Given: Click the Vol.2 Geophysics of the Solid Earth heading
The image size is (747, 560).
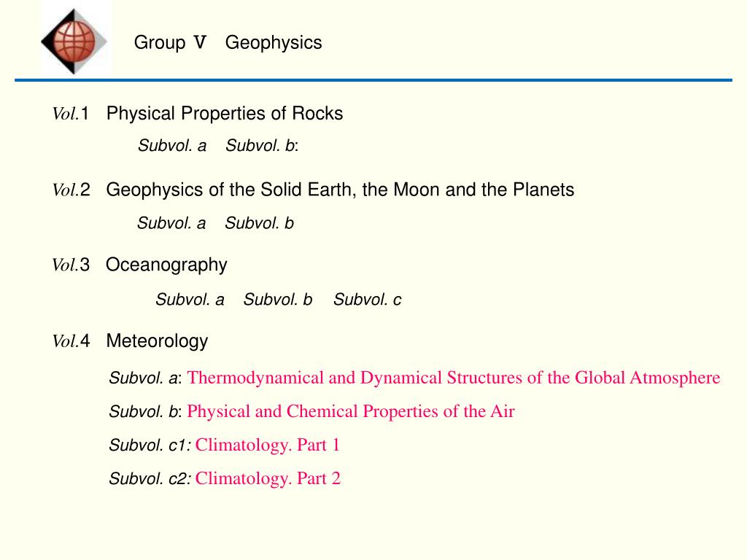Looking at the screenshot, I should 314,190.
